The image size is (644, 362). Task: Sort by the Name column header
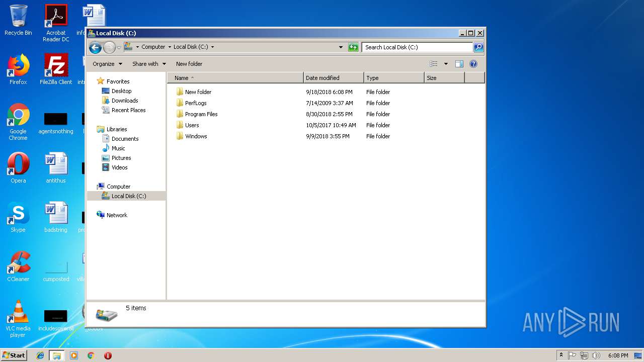235,78
